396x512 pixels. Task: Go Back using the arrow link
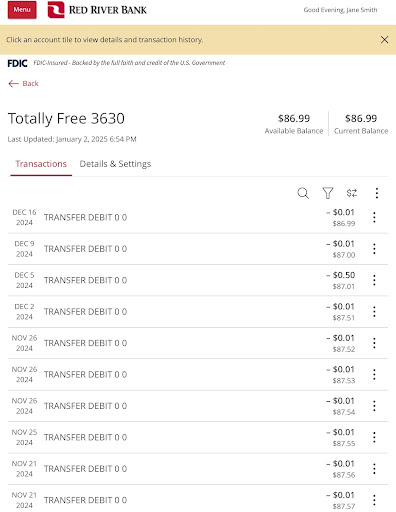[23, 83]
